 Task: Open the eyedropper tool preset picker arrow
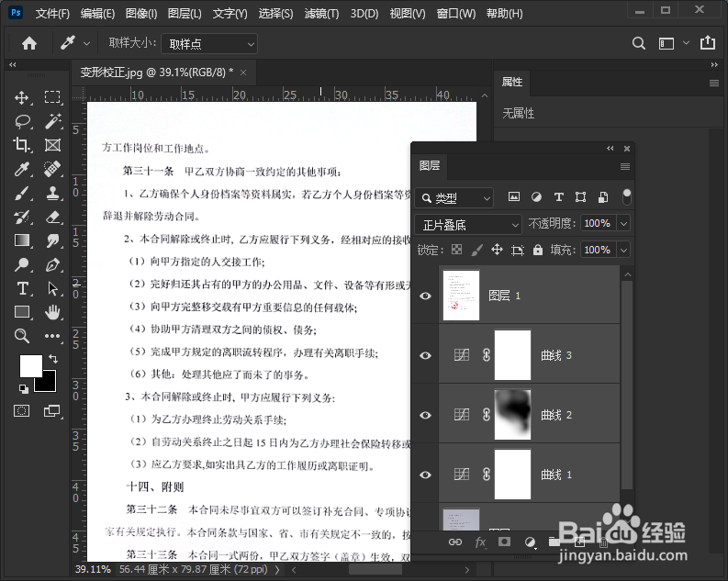click(x=86, y=44)
